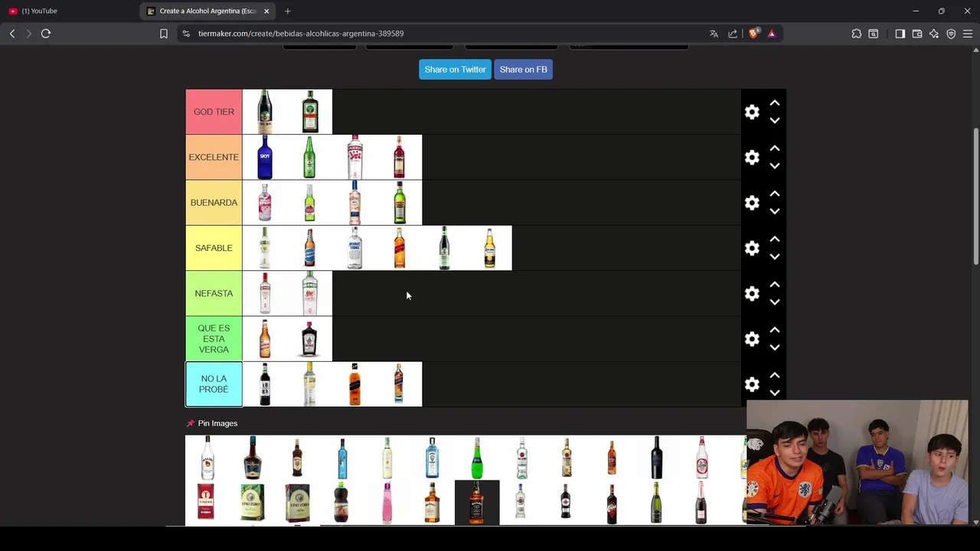Open Brave Rewards triangle icon

(x=772, y=34)
